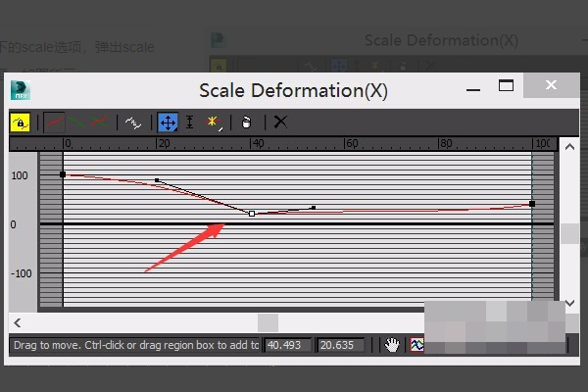Screen dimensions: 588x392
Task: Click the vertical scrollbar down arrow
Action: 569,303
